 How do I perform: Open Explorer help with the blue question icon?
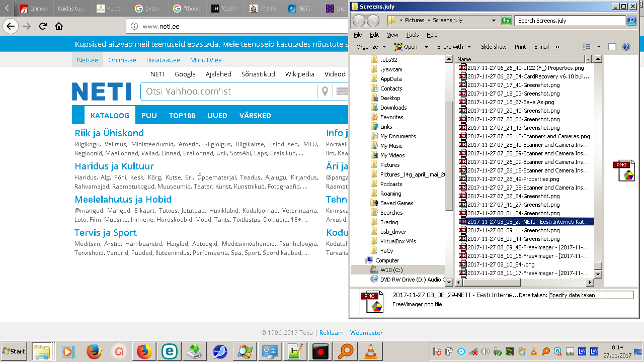coord(626,47)
